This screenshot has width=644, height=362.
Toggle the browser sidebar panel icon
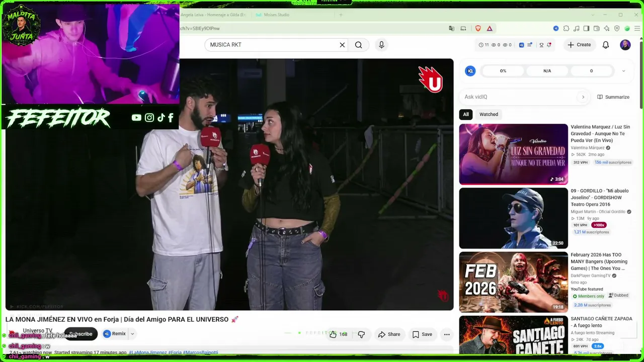click(x=587, y=28)
